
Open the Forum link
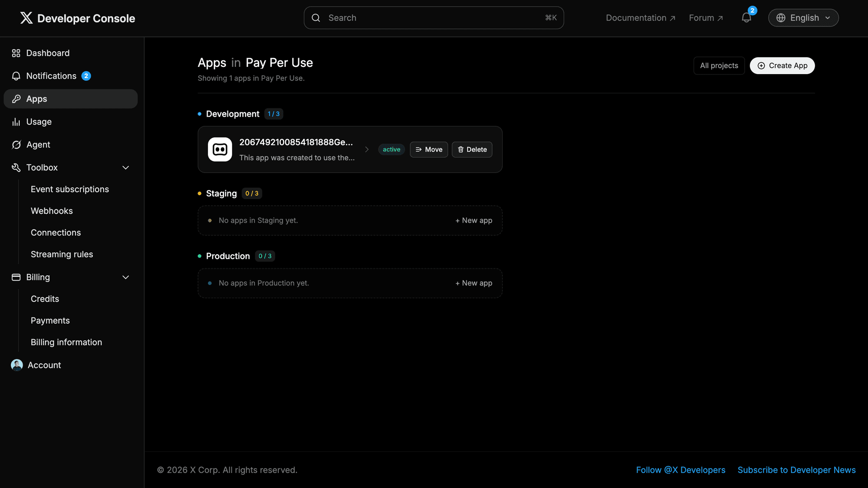pos(706,18)
